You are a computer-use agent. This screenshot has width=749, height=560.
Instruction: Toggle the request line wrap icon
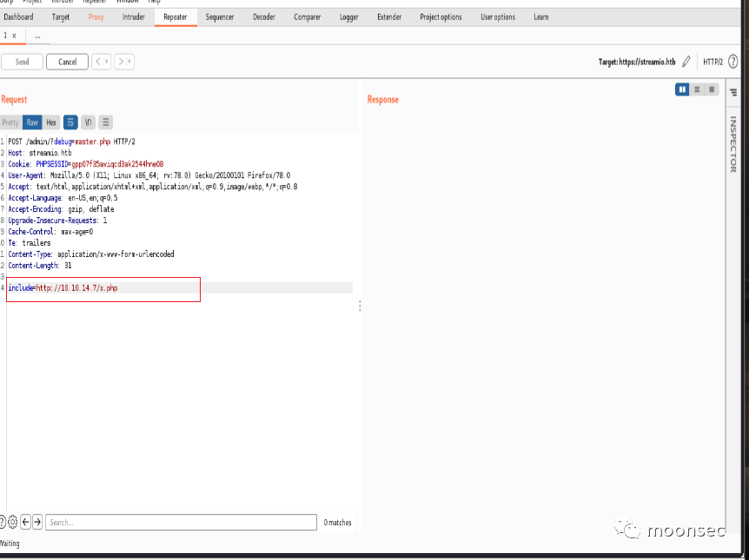click(x=70, y=122)
